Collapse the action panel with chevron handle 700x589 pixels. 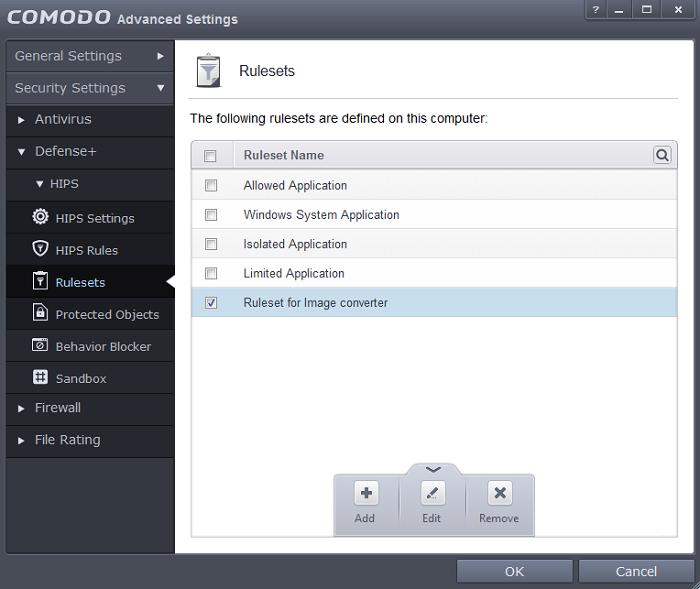(433, 469)
